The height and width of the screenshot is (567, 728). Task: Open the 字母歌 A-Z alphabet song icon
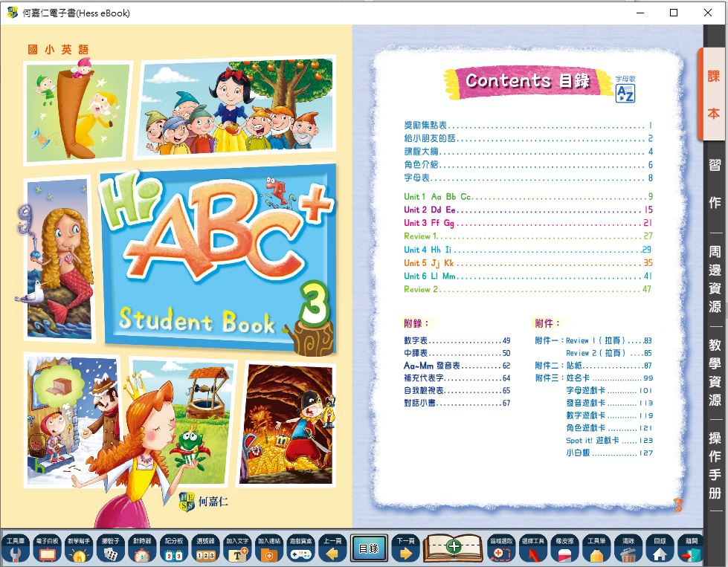[x=625, y=89]
